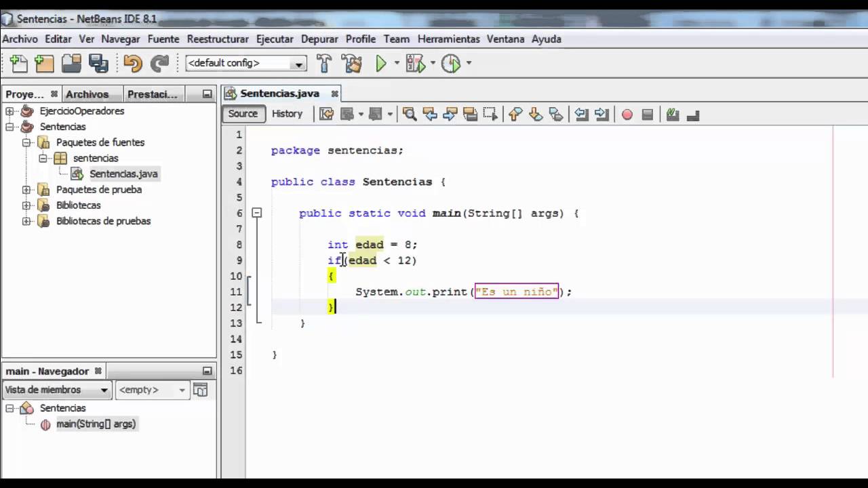
Task: Open the Herramientas menu
Action: point(448,39)
